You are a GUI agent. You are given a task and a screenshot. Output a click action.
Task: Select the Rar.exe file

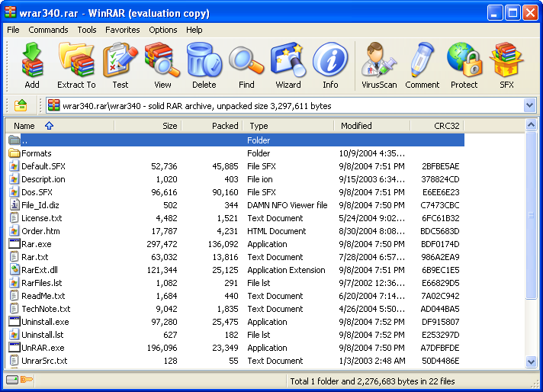(x=35, y=244)
